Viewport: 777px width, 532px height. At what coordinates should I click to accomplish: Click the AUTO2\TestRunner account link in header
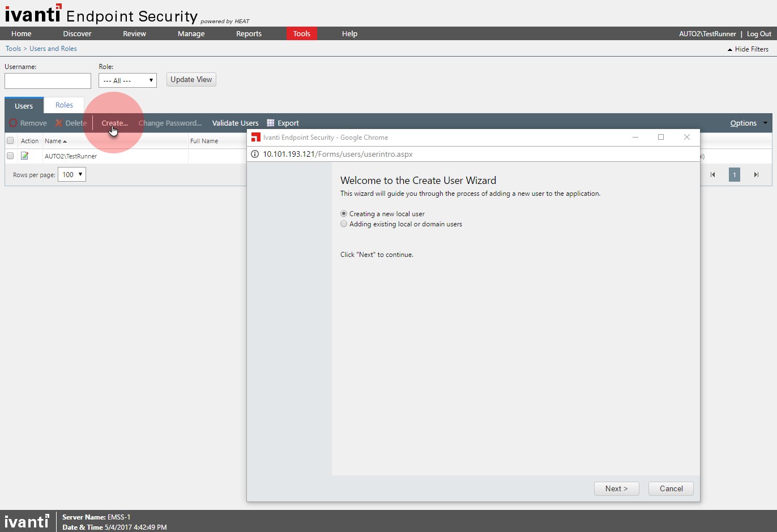[x=707, y=34]
